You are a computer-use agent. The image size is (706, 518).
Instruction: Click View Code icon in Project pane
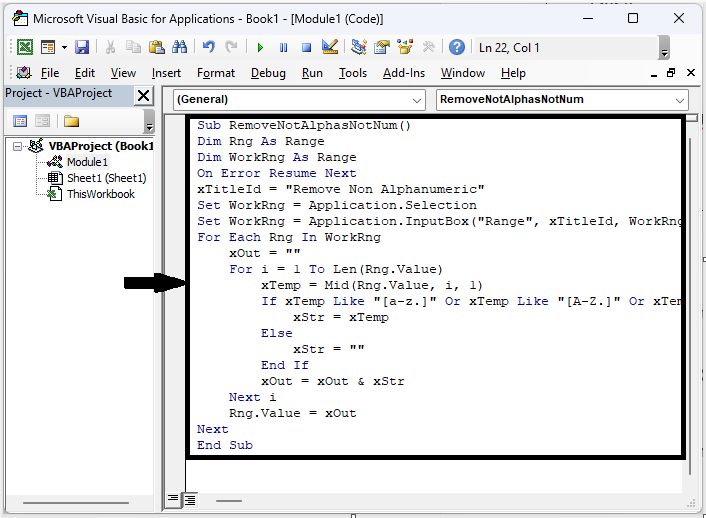pyautogui.click(x=20, y=121)
